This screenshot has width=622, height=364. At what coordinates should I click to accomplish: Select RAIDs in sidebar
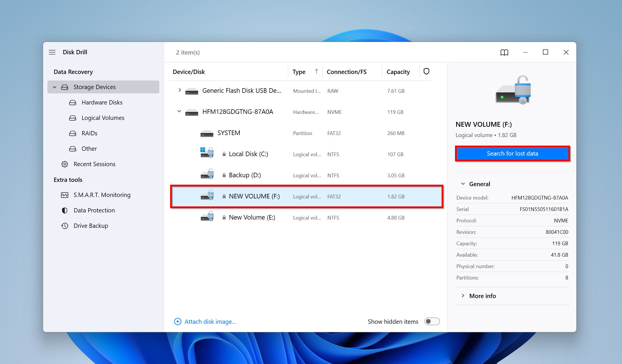point(89,133)
